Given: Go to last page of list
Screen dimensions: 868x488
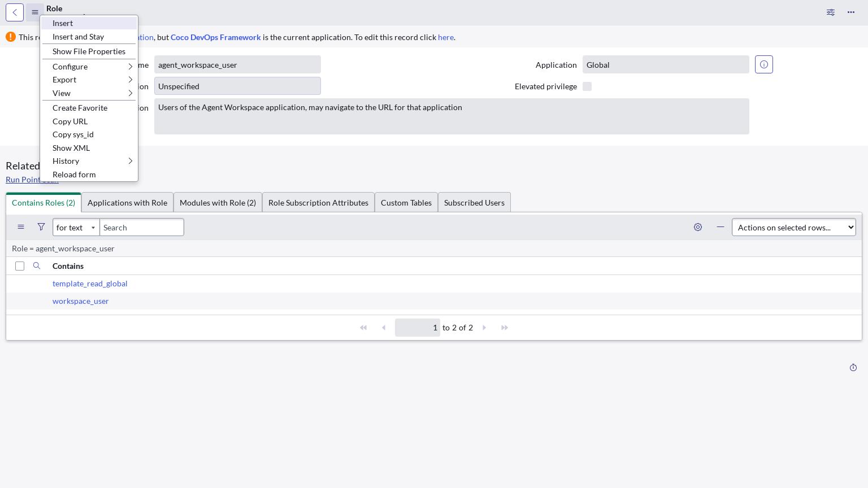Looking at the screenshot, I should pyautogui.click(x=505, y=328).
